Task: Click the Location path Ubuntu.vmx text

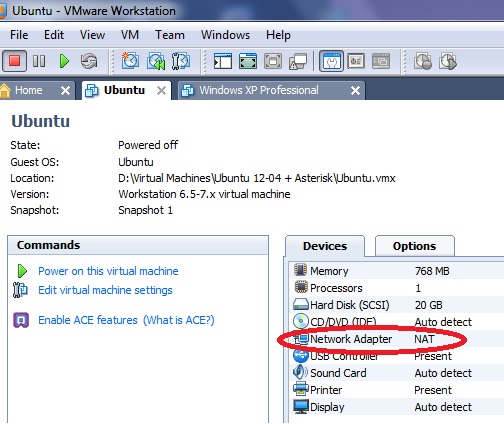Action: [257, 178]
